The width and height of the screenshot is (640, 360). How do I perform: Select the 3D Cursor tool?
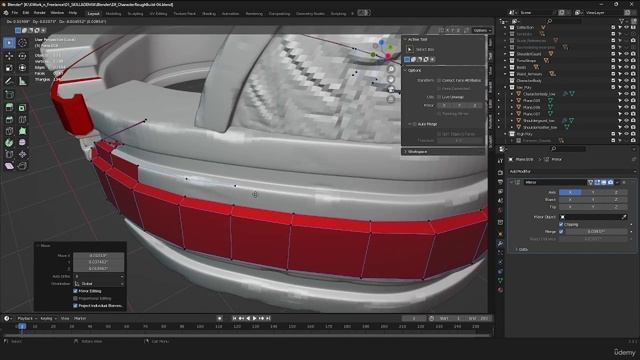click(x=22, y=43)
